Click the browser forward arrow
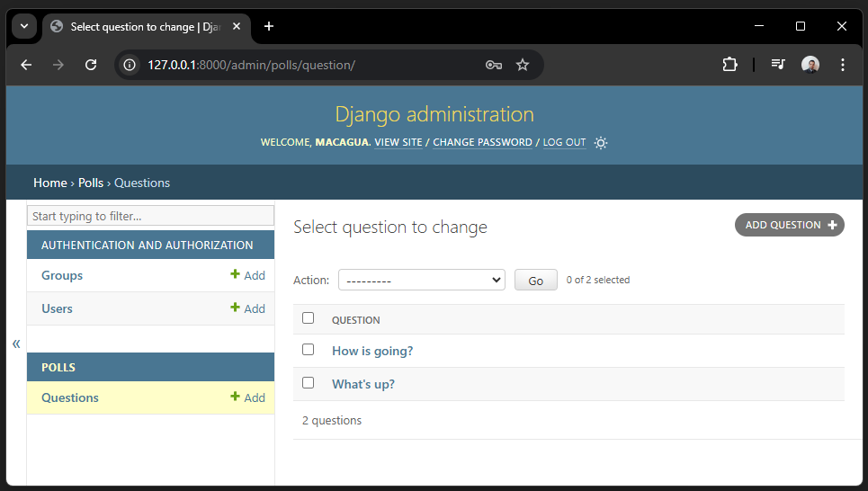 click(58, 66)
